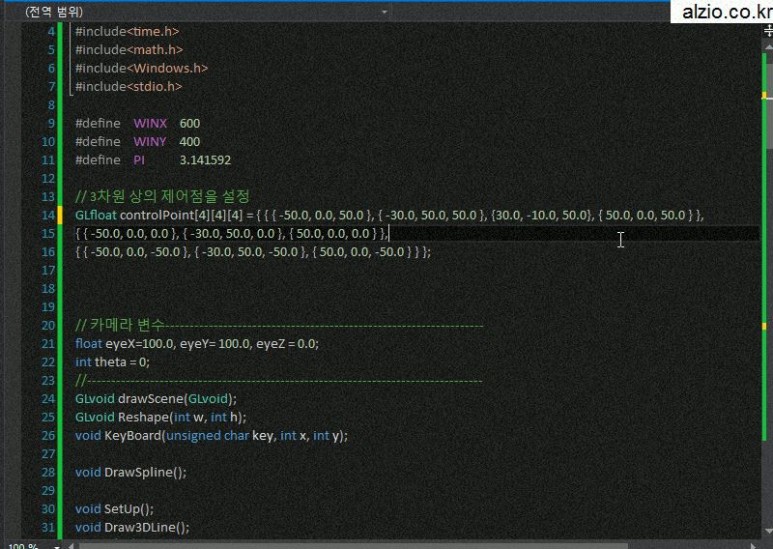Viewport: 773px width, 549px height.
Task: Place cursor on #include<Windows.h> line
Action: pyautogui.click(x=141, y=68)
